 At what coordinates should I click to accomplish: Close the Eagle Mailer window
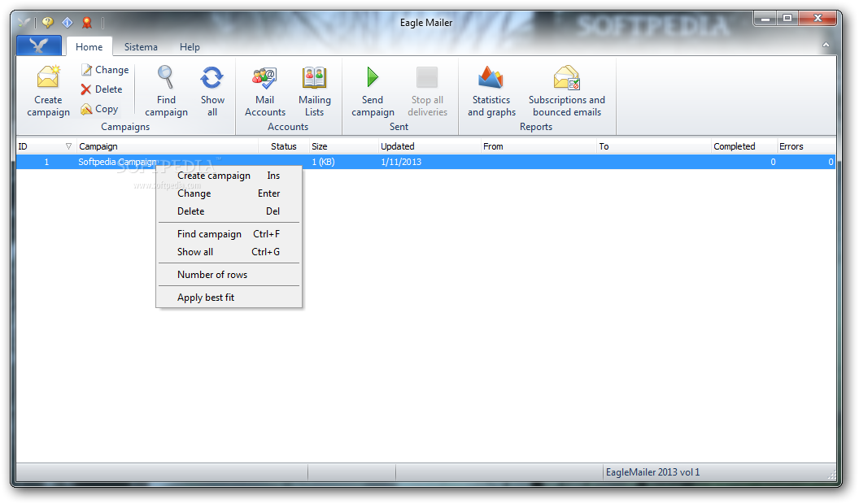click(x=818, y=19)
